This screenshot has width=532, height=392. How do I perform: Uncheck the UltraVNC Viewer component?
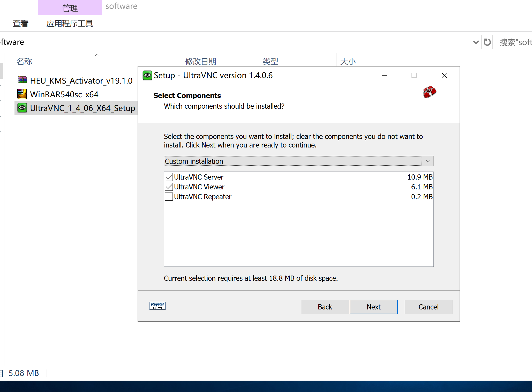pyautogui.click(x=169, y=187)
